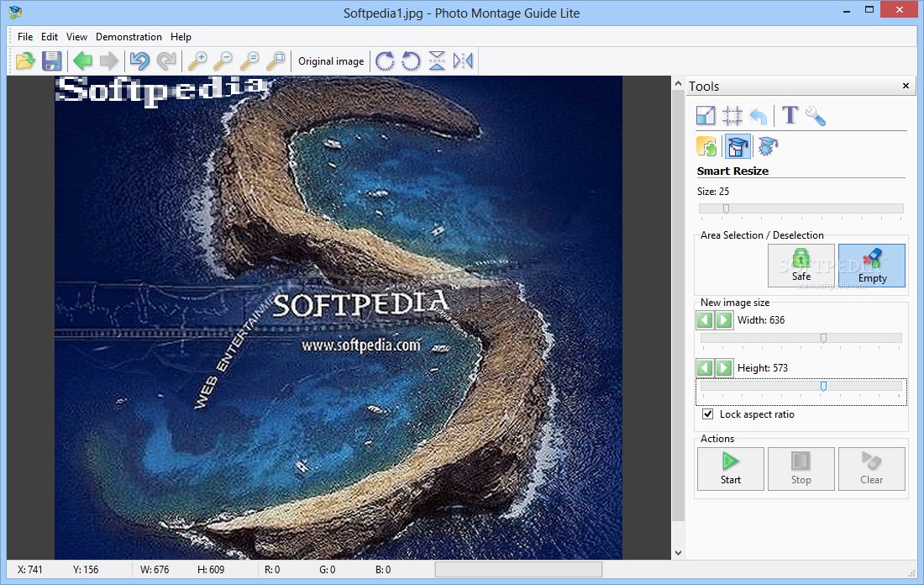924x585 pixels.
Task: Zoom out with the minus magnifier
Action: 223,61
